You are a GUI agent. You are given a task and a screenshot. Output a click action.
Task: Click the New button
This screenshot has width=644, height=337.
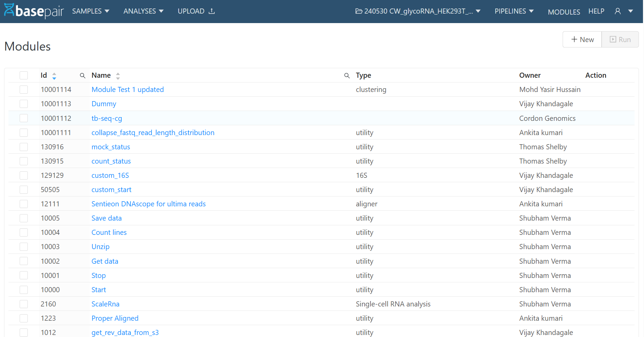click(x=582, y=39)
